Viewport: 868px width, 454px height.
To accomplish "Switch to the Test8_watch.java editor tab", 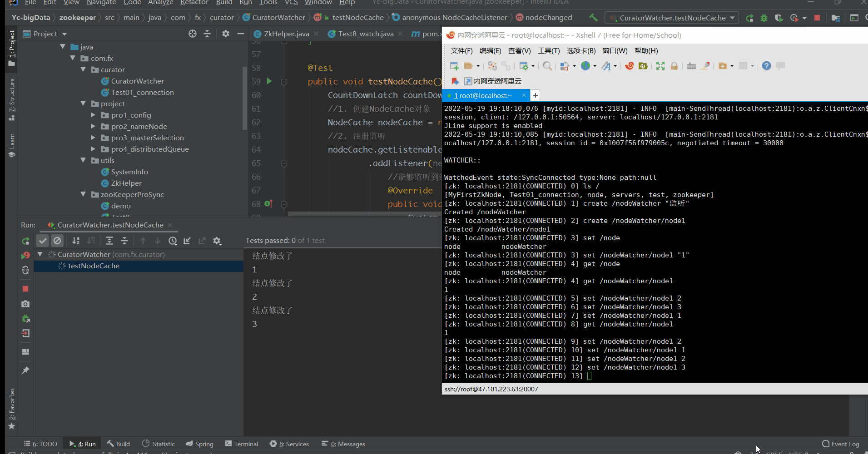I will (x=365, y=34).
